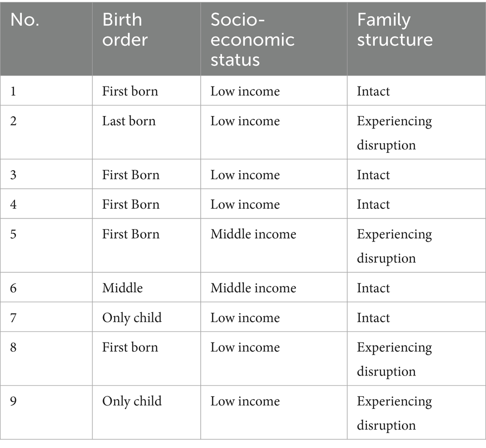Click "Only child" in row 7

[132, 318]
